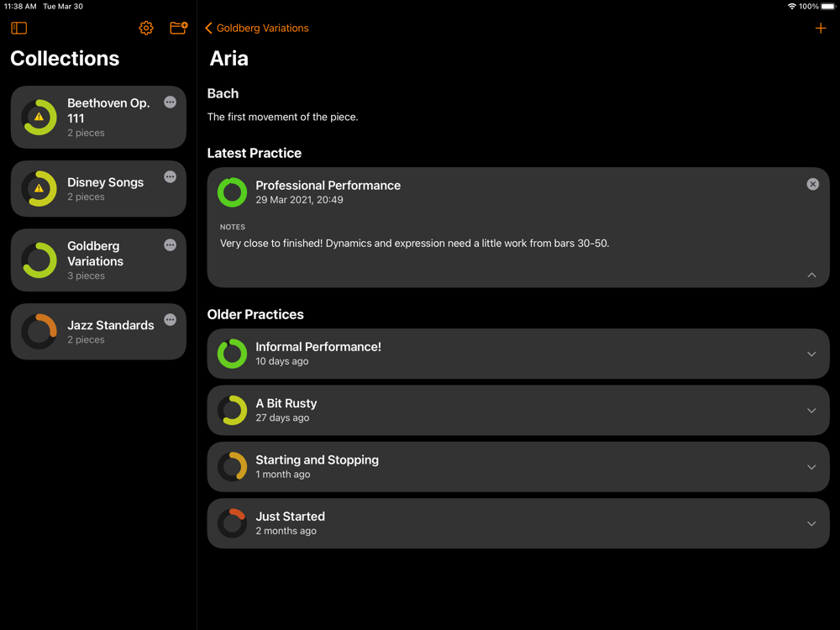This screenshot has height=630, width=840.
Task: Click the battery indicator in status bar
Action: 827,7
